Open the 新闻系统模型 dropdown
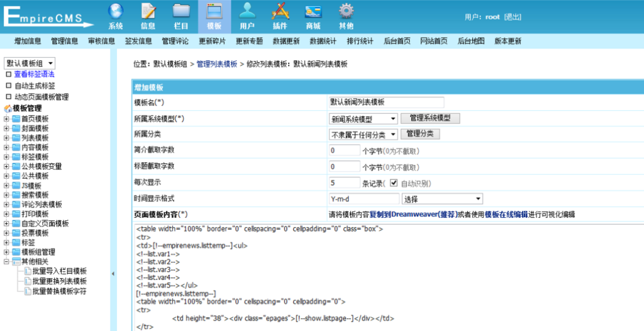The image size is (644, 331). [364, 118]
